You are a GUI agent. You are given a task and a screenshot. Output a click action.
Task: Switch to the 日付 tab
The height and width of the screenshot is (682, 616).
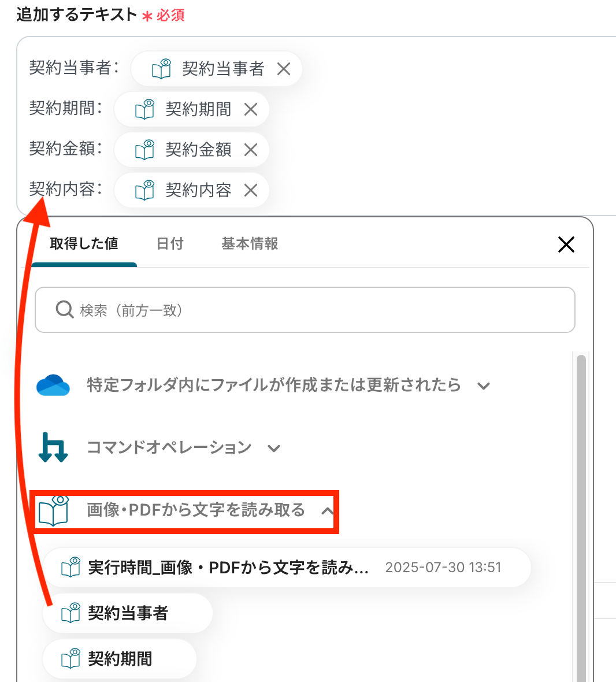pos(170,243)
